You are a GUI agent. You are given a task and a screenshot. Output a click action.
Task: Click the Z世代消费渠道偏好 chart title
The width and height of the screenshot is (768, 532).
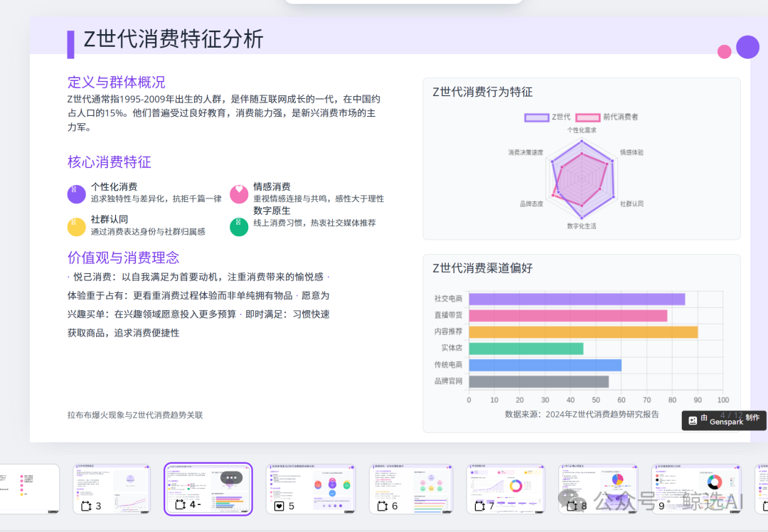pyautogui.click(x=482, y=268)
